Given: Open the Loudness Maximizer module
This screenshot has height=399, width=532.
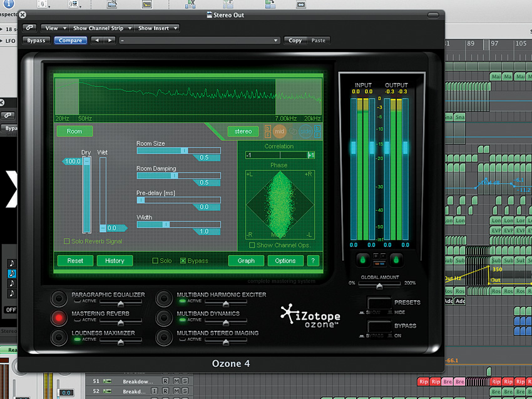Looking at the screenshot, I should (59, 336).
